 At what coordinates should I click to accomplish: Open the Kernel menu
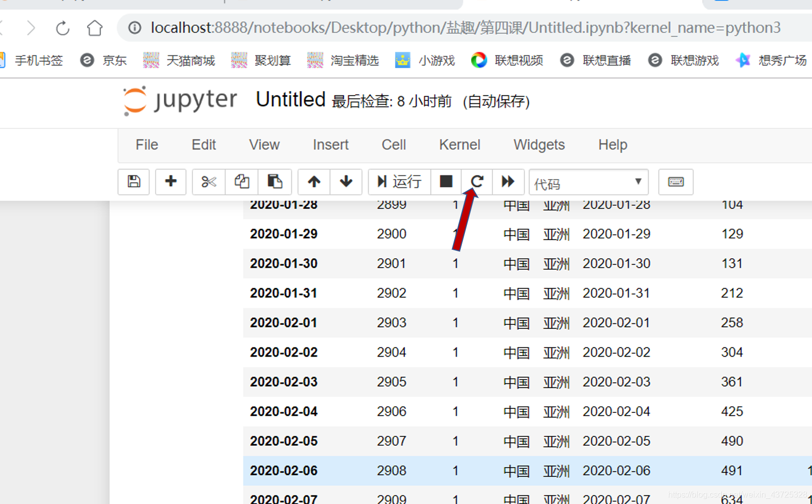[460, 145]
